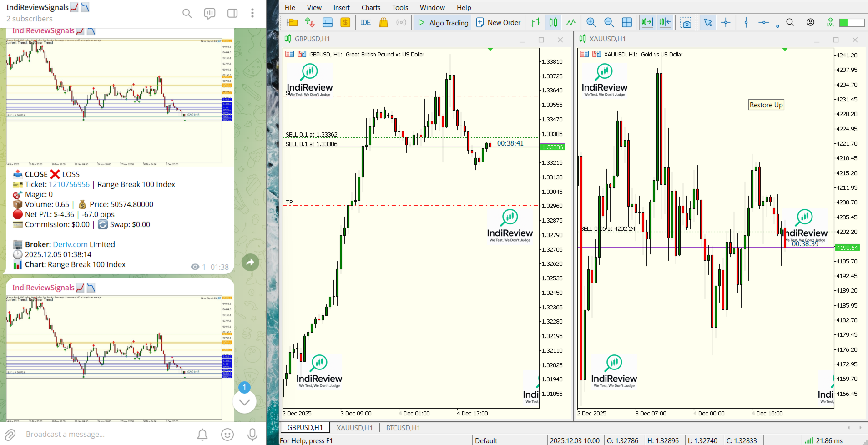Open the emoji picker
The height and width of the screenshot is (445, 868).
click(227, 434)
